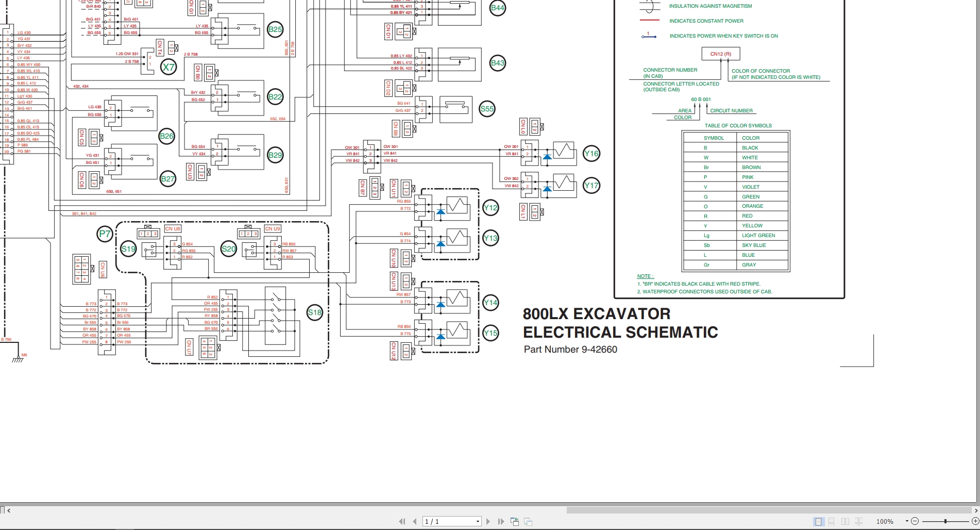Jump to the last page
Image resolution: width=980 pixels, height=530 pixels.
(x=500, y=521)
